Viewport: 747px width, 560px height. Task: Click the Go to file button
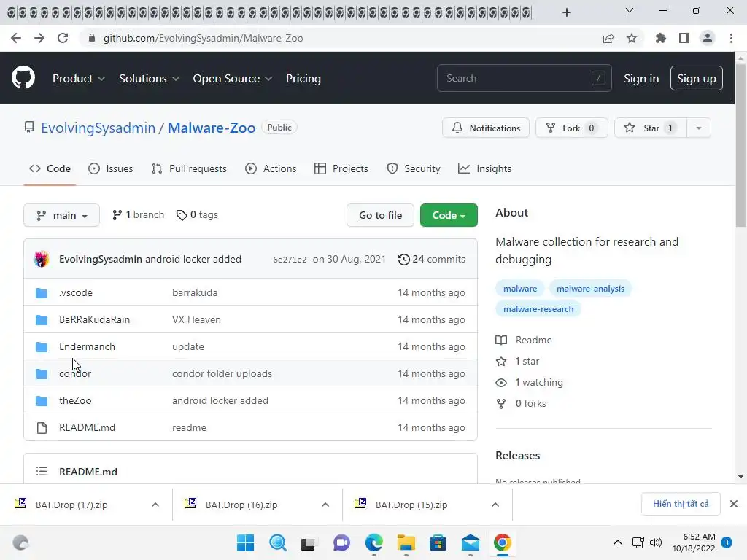[380, 215]
